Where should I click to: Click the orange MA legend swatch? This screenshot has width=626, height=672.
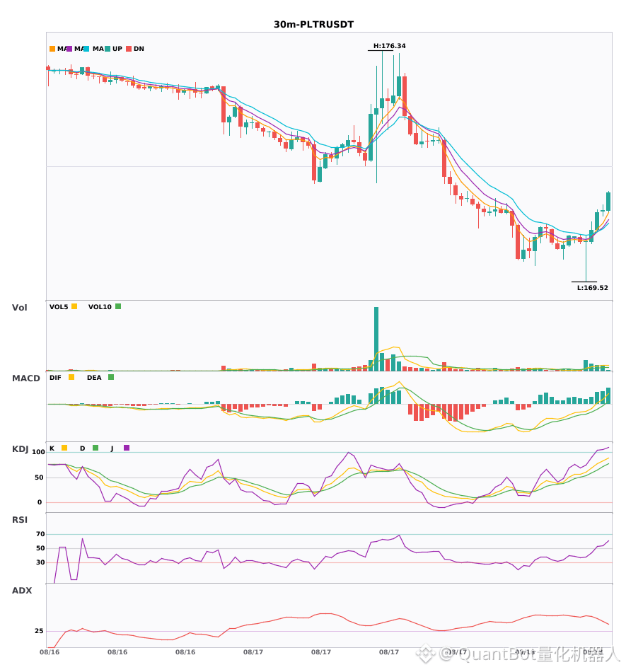52,49
